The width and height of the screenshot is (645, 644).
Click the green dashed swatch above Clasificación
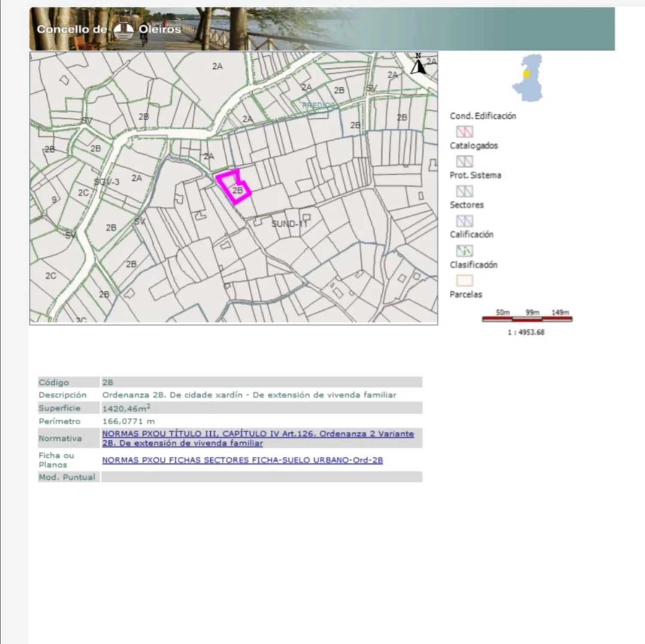coord(464,251)
